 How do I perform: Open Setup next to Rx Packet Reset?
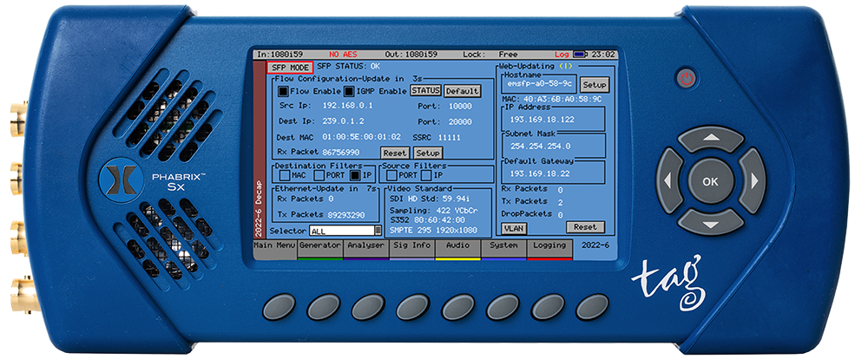pos(429,153)
